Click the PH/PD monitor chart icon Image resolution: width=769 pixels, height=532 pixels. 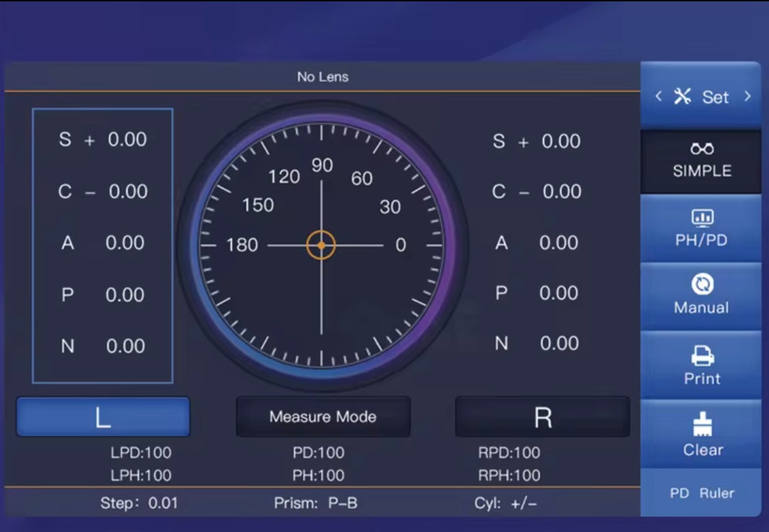pos(701,218)
